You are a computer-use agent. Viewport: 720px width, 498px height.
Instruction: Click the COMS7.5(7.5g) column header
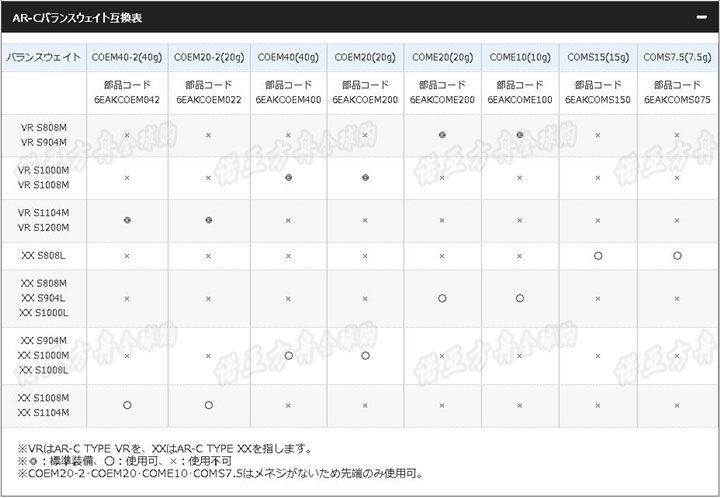tap(677, 57)
